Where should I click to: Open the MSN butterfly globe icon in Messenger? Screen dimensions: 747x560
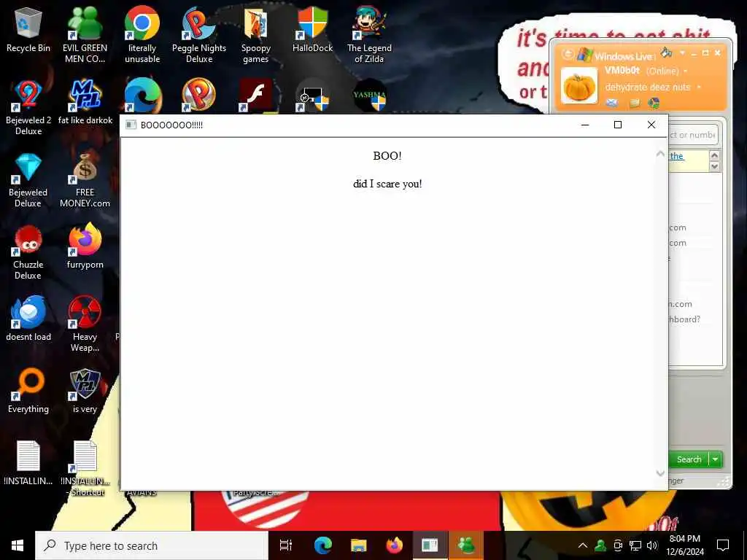tap(654, 102)
